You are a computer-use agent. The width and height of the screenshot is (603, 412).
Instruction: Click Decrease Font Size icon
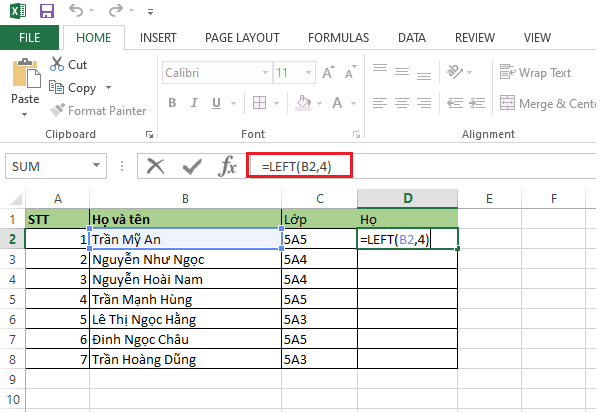350,72
